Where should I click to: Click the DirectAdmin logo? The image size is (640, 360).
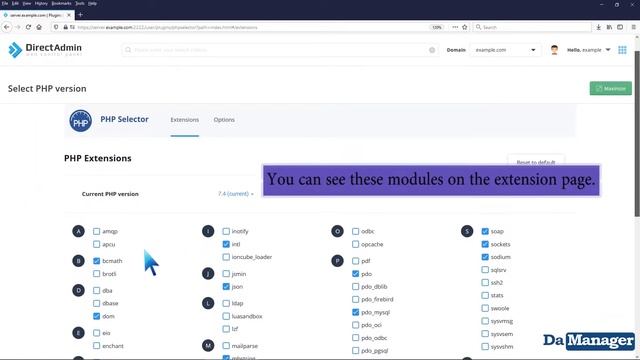(45, 49)
